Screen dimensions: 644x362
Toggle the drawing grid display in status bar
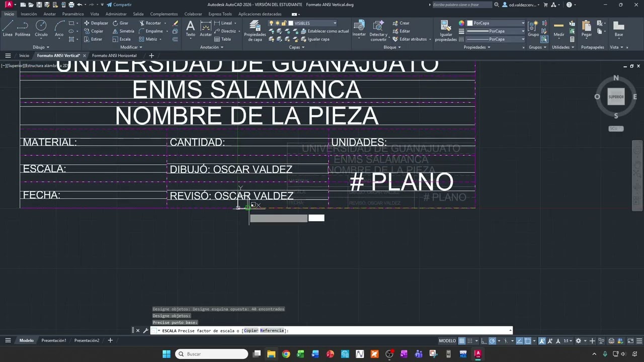(461, 341)
